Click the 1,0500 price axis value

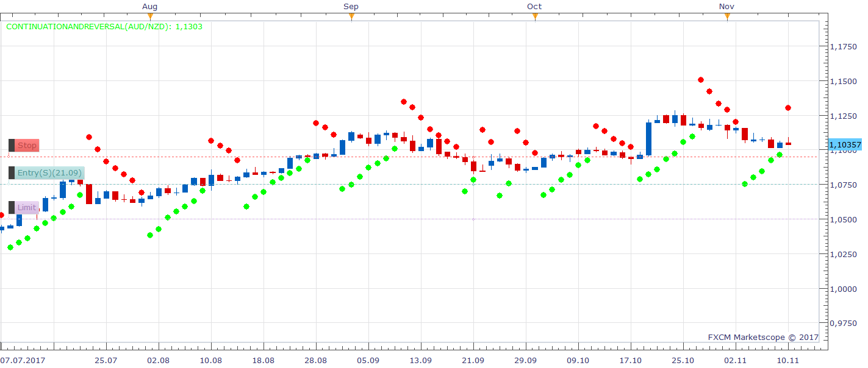click(842, 220)
